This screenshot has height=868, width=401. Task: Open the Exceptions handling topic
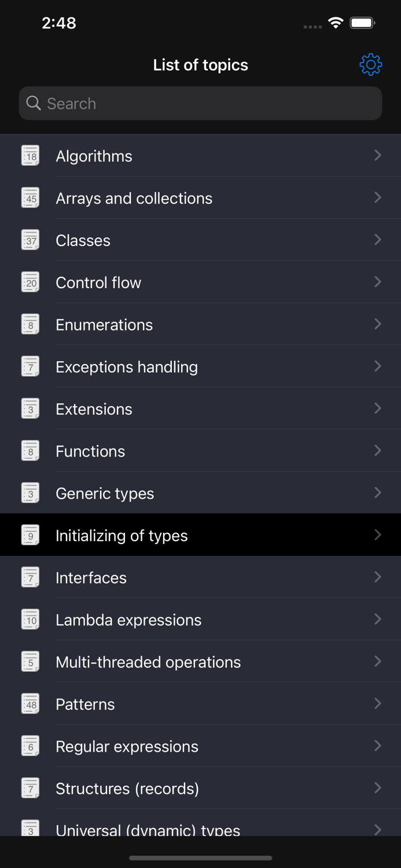(200, 366)
